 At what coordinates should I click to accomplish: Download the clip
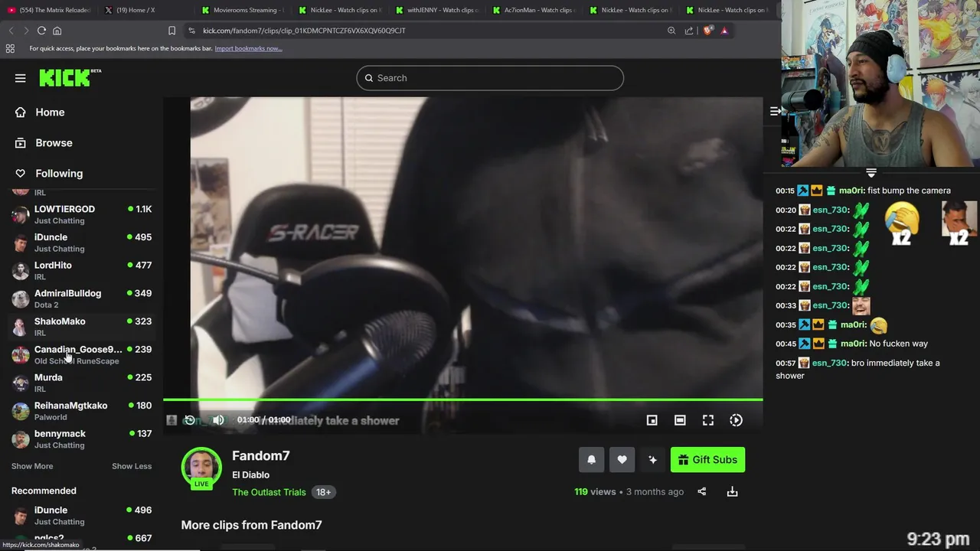pos(733,492)
